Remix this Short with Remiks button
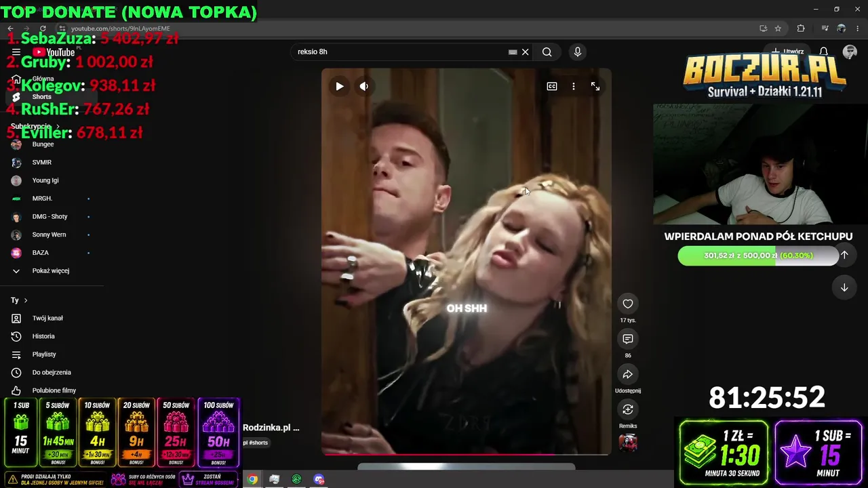 (x=628, y=409)
